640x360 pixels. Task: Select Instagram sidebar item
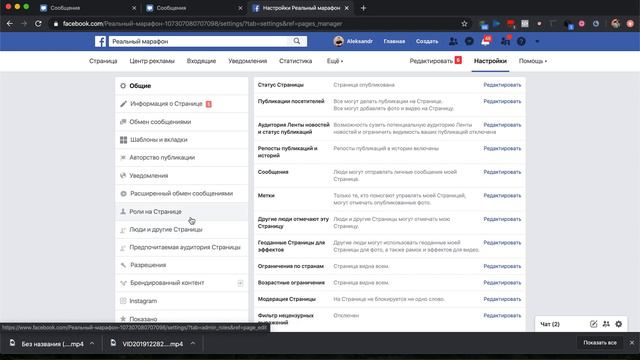182,301
